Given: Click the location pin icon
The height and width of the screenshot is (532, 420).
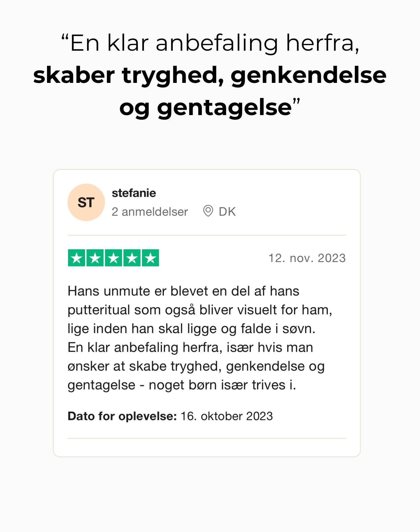Looking at the screenshot, I should (x=208, y=211).
